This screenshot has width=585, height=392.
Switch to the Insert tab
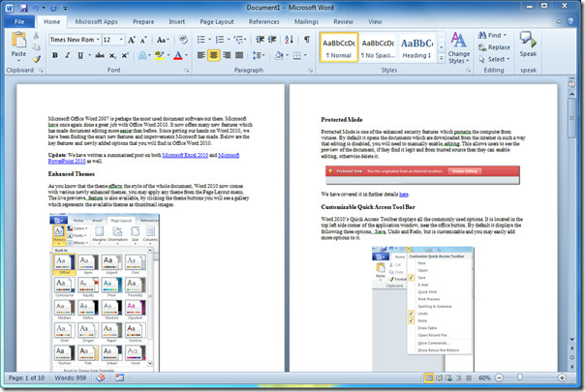point(177,21)
